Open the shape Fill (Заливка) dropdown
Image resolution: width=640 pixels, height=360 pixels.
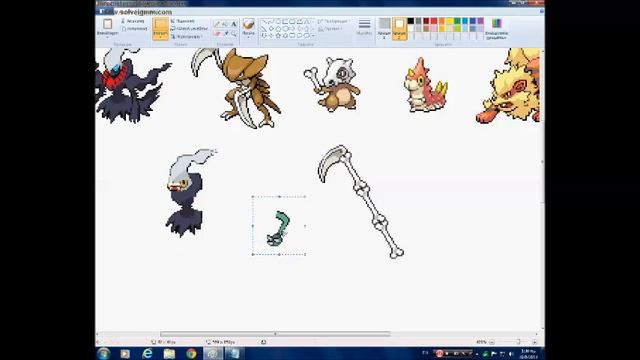pos(331,29)
